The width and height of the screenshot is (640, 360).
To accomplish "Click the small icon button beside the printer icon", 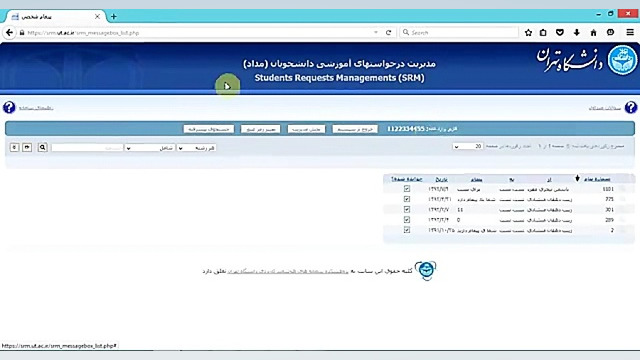I will pyautogui.click(x=14, y=147).
